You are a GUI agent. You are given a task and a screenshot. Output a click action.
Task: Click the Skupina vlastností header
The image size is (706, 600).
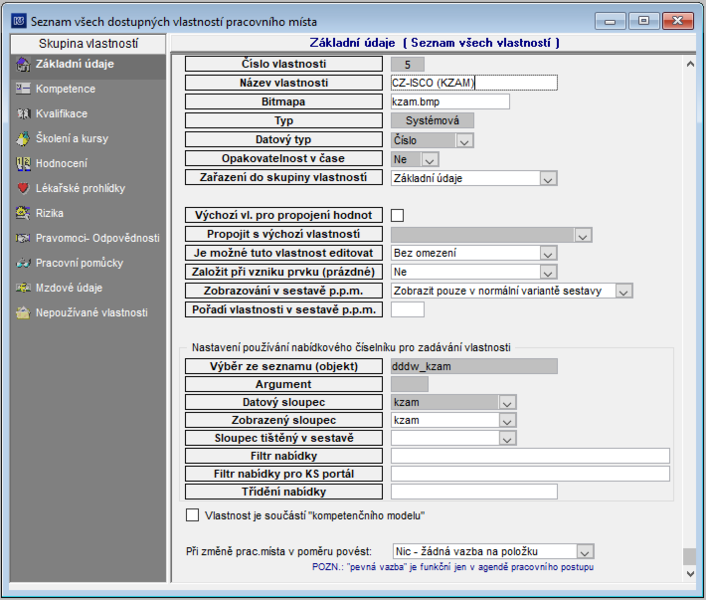[x=88, y=44]
